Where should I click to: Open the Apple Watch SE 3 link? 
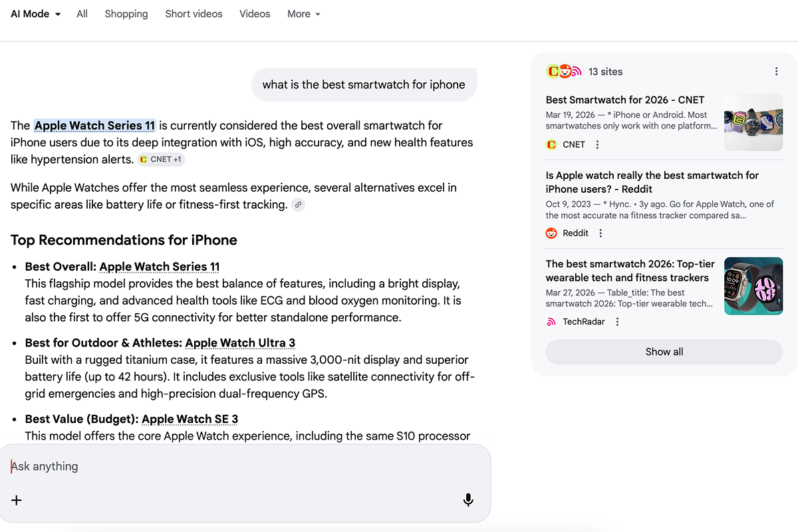pos(190,419)
